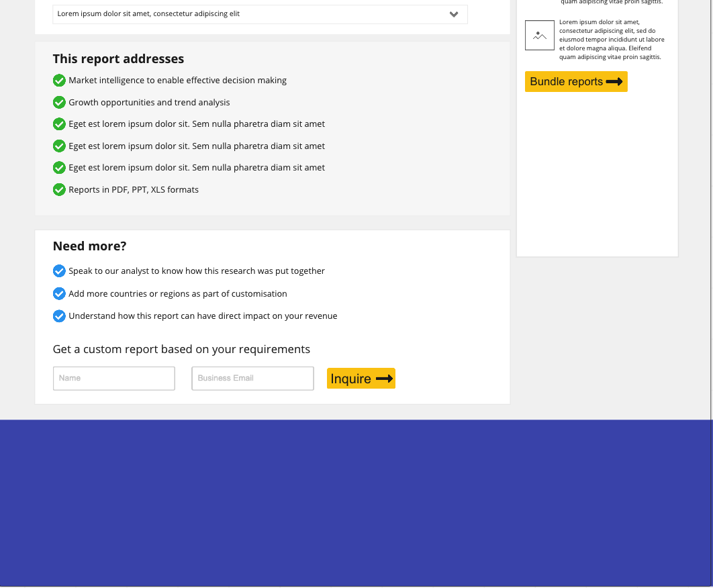Image resolution: width=713 pixels, height=588 pixels.
Task: Click the arrow icon on Bundle reports
Action: [x=614, y=81]
